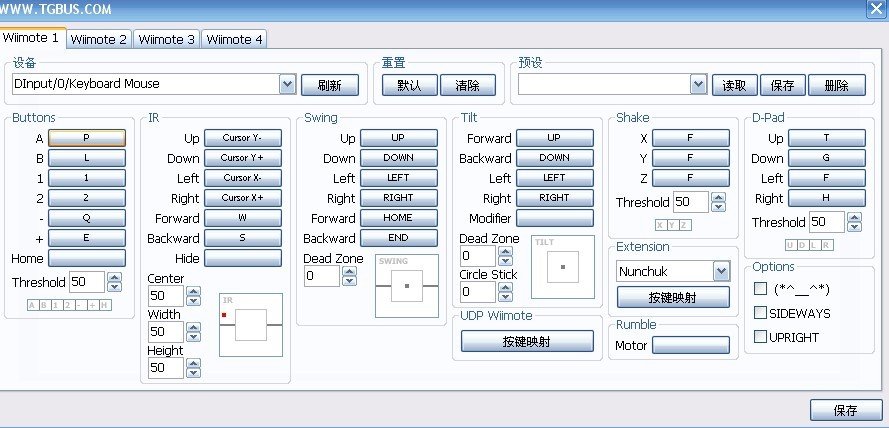
Task: Click the Shake Threshold stepper arrows
Action: tap(715, 202)
